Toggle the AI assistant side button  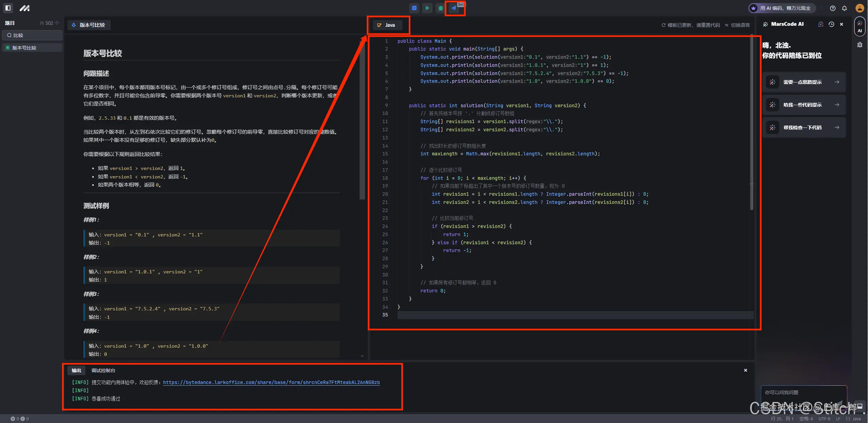pyautogui.click(x=860, y=26)
